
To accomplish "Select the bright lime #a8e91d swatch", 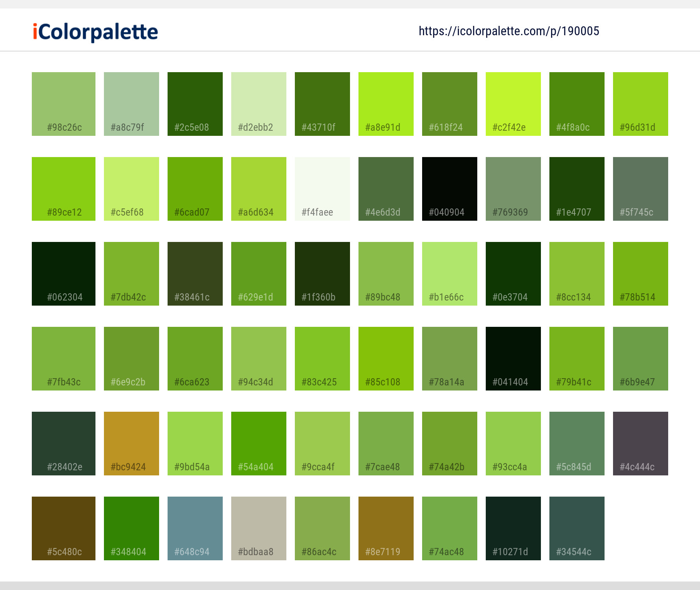I will tap(386, 104).
